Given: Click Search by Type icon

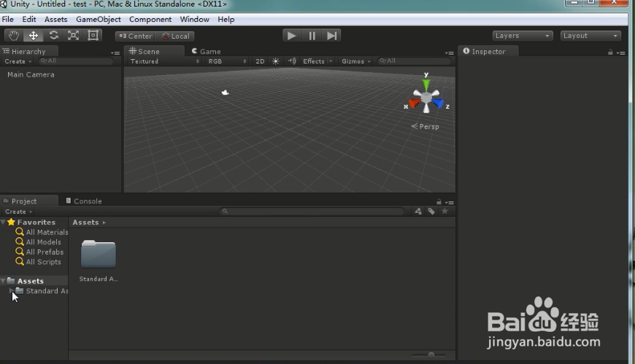Looking at the screenshot, I should click(x=418, y=212).
